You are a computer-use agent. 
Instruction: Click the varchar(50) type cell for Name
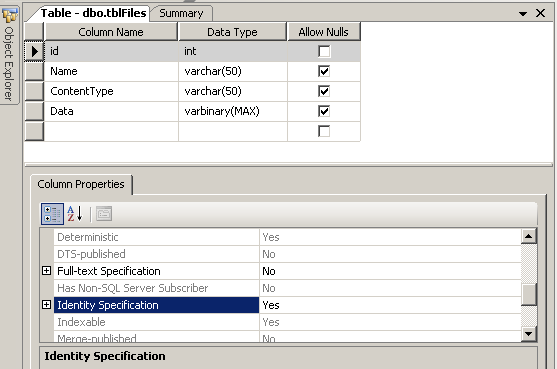[233, 71]
